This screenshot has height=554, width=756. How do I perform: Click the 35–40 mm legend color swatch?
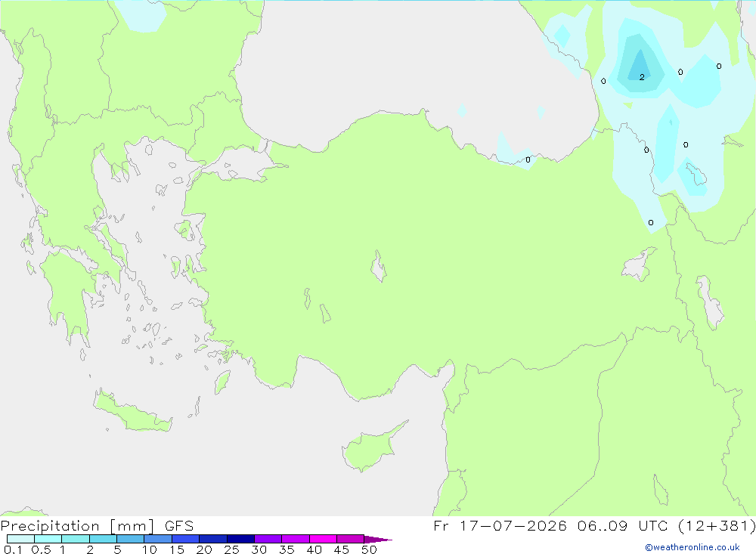tap(296, 539)
